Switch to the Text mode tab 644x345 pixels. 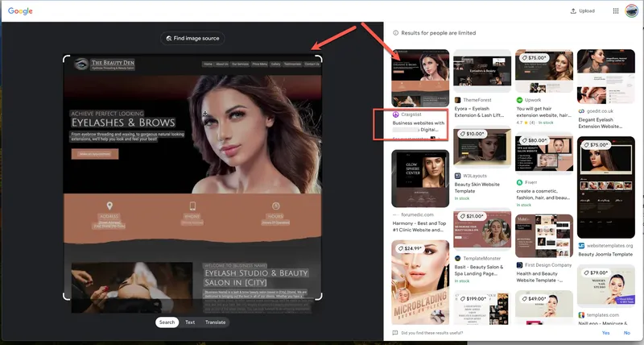click(x=190, y=322)
